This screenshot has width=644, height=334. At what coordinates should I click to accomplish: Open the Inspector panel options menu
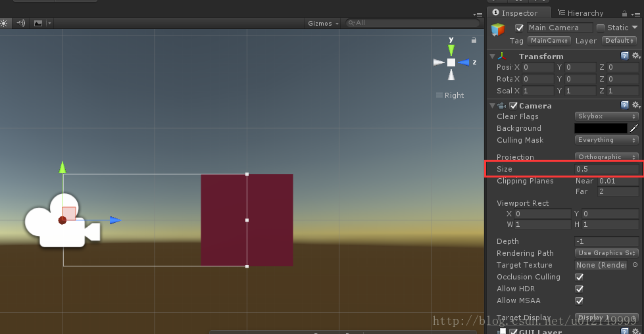pos(636,14)
